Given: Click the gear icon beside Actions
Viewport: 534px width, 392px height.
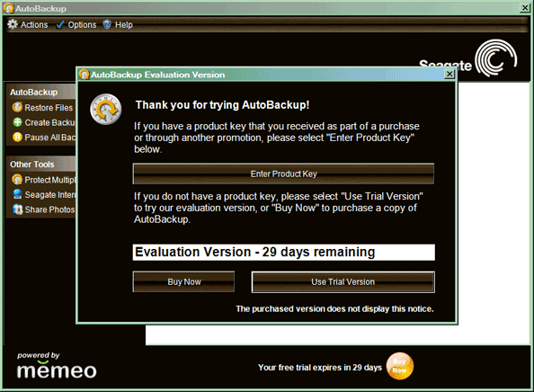Looking at the screenshot, I should tap(13, 24).
